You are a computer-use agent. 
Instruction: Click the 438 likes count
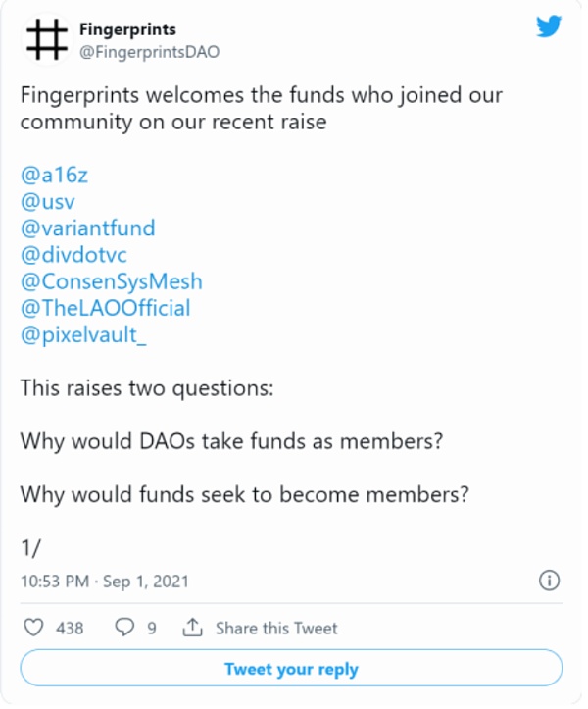[69, 628]
